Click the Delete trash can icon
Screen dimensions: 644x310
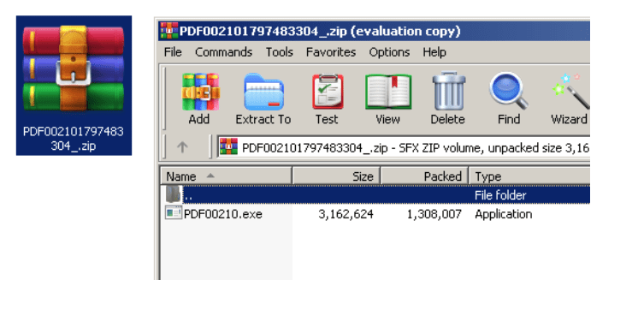click(448, 92)
